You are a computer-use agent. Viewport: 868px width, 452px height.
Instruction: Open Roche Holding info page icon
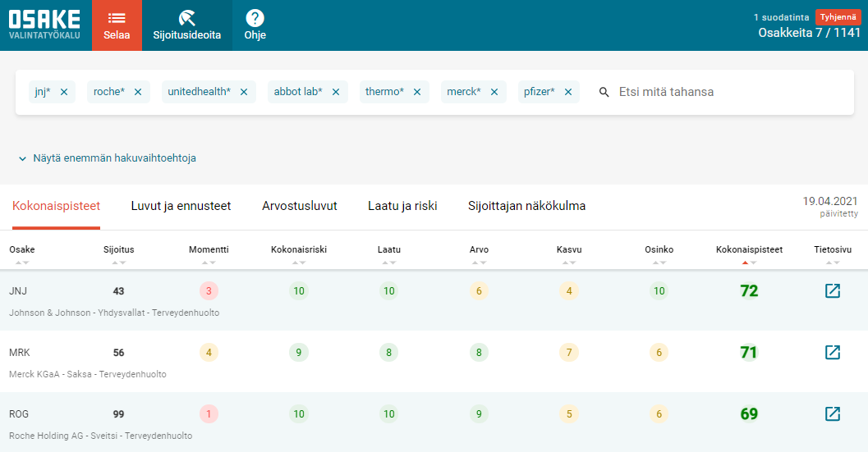(x=832, y=413)
